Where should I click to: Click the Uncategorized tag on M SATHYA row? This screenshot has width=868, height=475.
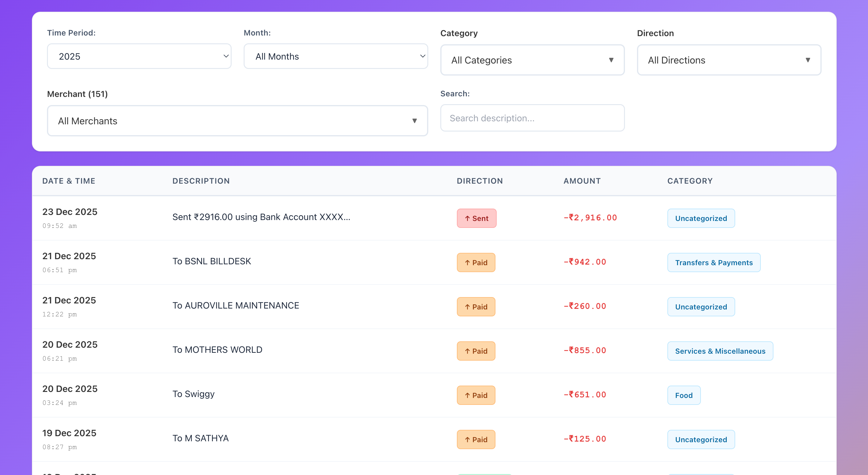click(701, 439)
